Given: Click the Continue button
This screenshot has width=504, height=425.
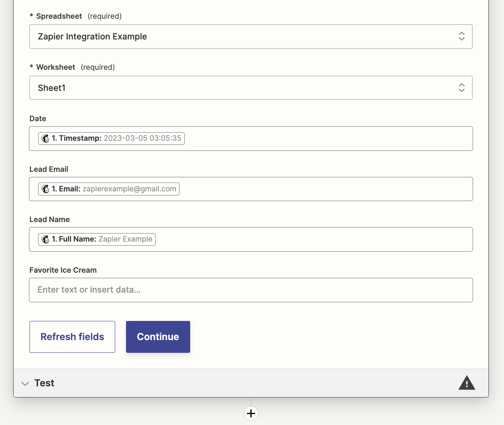Looking at the screenshot, I should (x=158, y=337).
